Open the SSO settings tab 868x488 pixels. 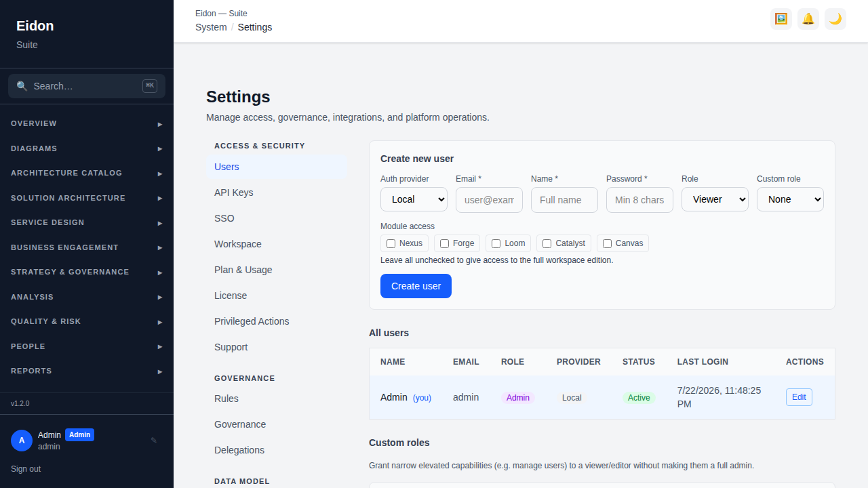[277, 218]
